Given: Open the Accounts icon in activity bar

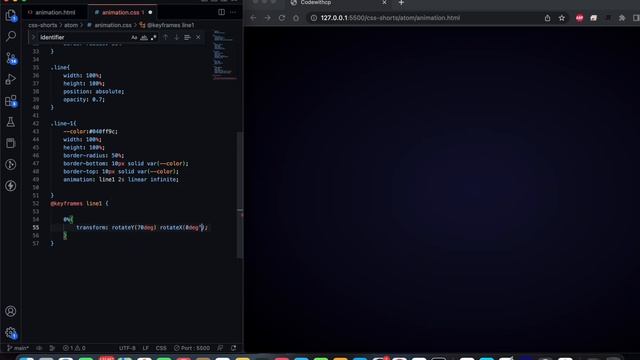Looking at the screenshot, I should click(x=11, y=311).
